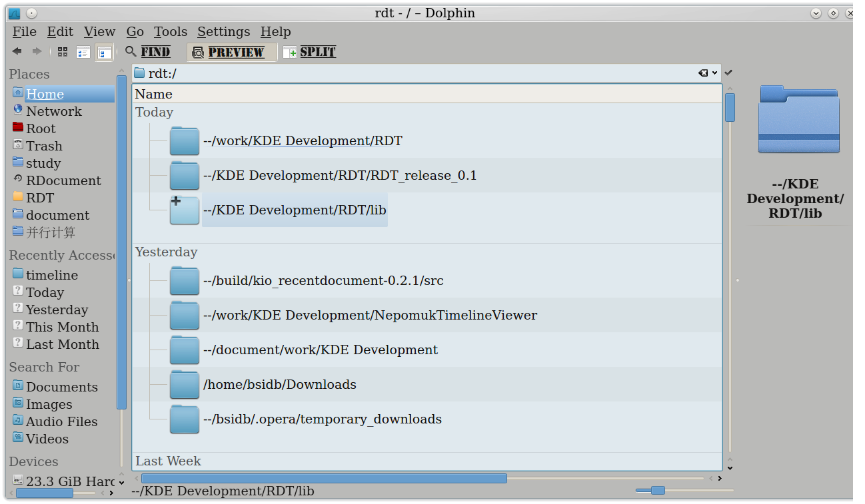Show files from This Month
Screen dimensions: 865x504
coord(63,327)
